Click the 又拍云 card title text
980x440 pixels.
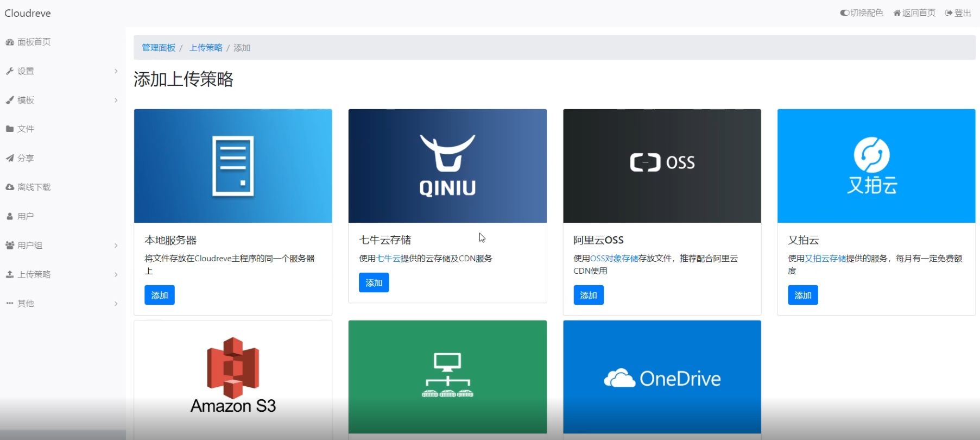pyautogui.click(x=804, y=240)
